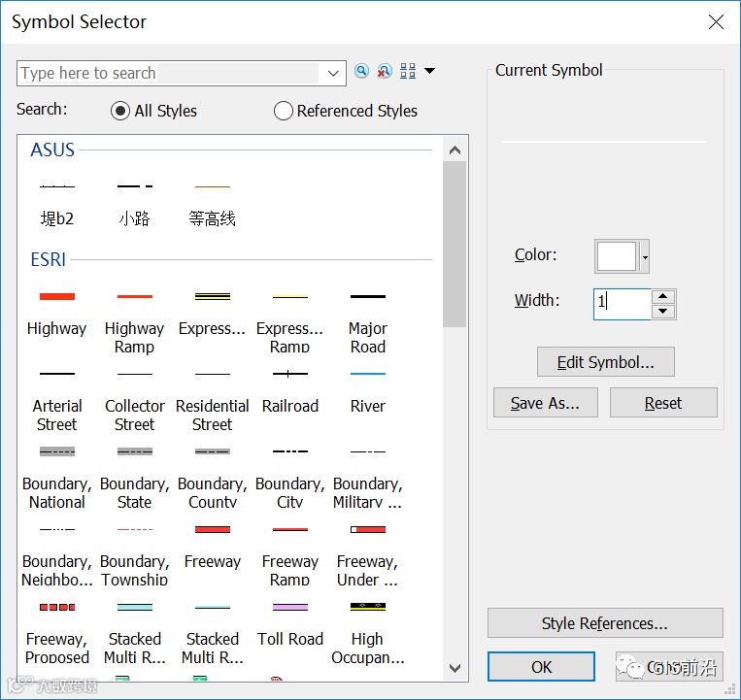
Task: Select the Toll Road symbol
Action: (x=290, y=623)
